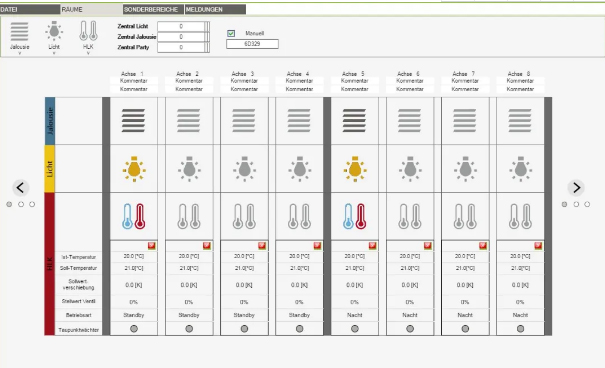Go to the next page with the right arrow
605x368 pixels.
576,188
